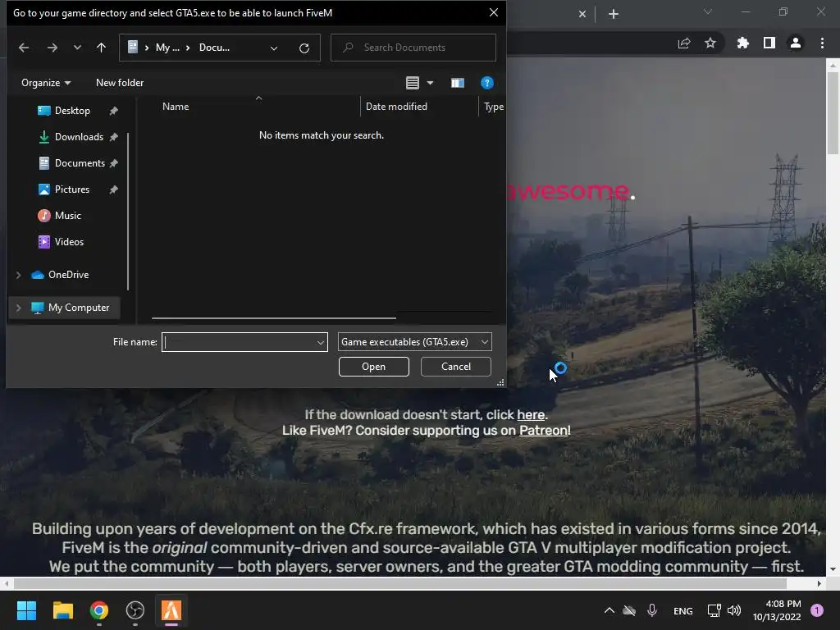
Task: Create a New folder
Action: pos(120,83)
